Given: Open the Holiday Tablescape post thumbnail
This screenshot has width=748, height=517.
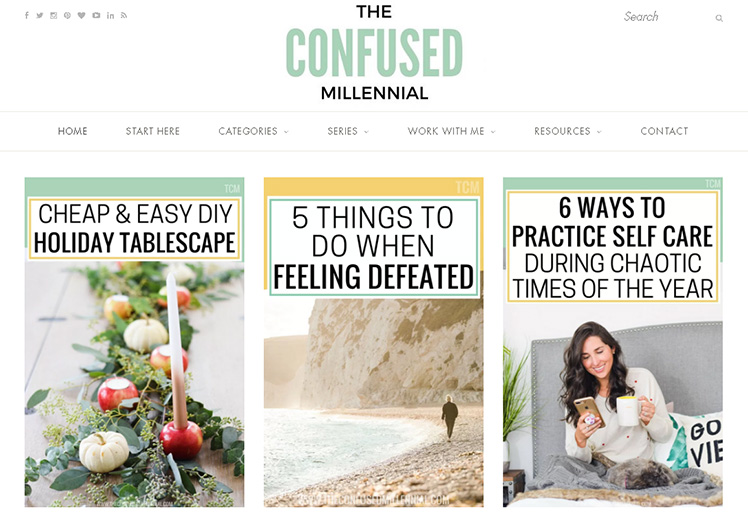Looking at the screenshot, I should tap(134, 342).
